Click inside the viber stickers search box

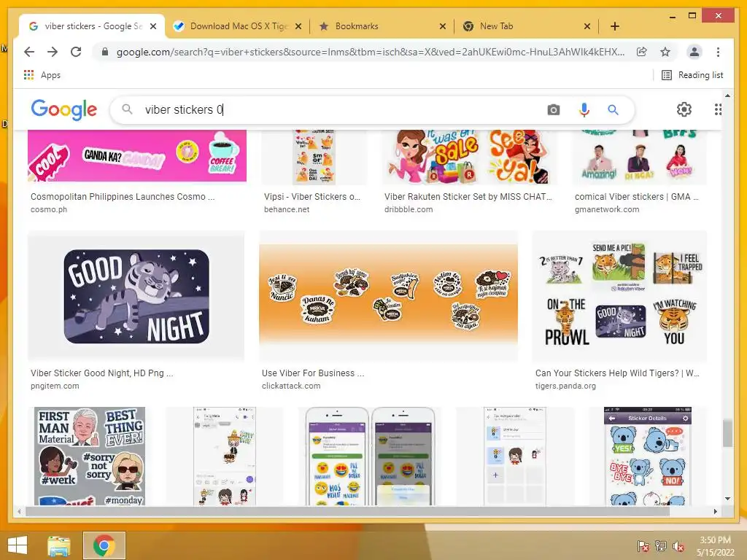tap(333, 110)
